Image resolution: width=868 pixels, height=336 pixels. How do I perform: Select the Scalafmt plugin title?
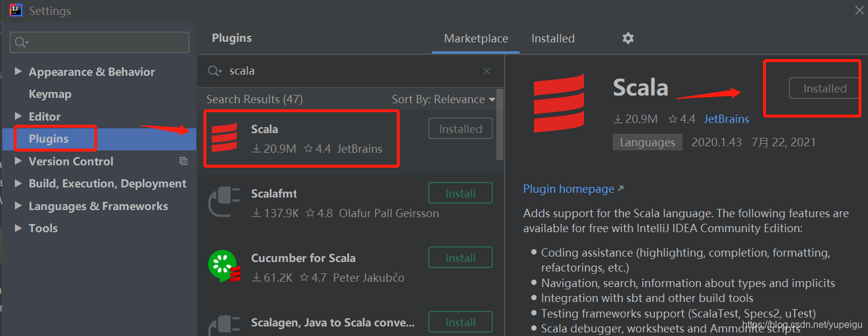(274, 193)
